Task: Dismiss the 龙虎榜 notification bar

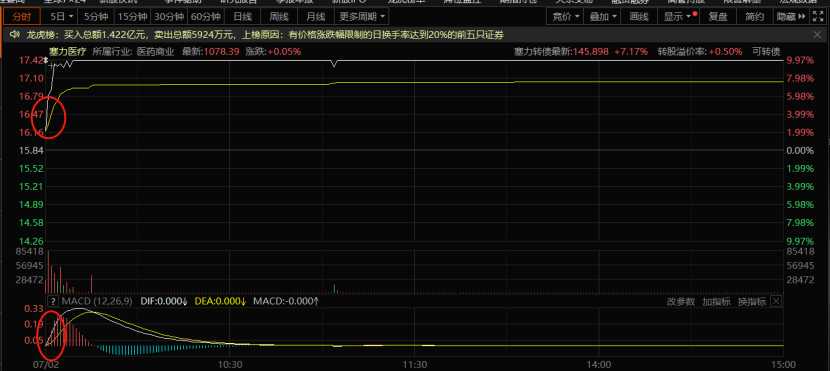Action: [x=818, y=35]
